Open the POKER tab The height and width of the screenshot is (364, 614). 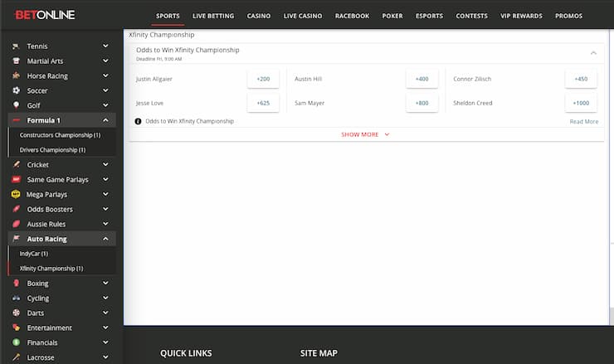click(x=392, y=16)
